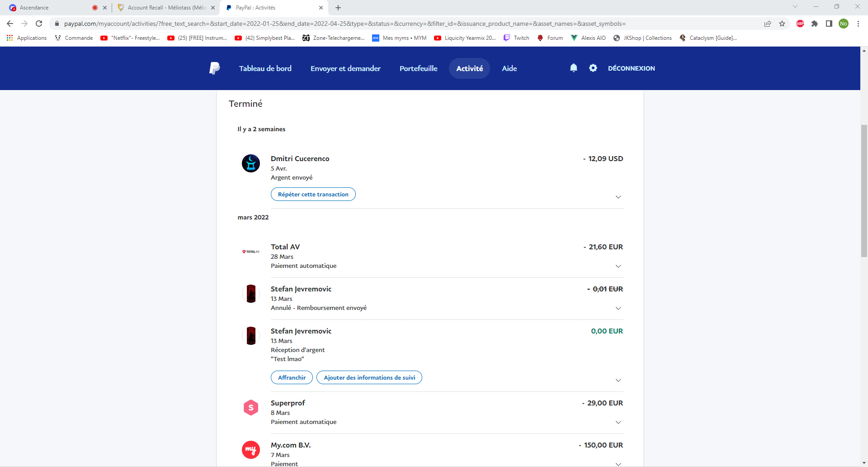Open account settings gear icon
This screenshot has height=467, width=868.
[x=593, y=68]
